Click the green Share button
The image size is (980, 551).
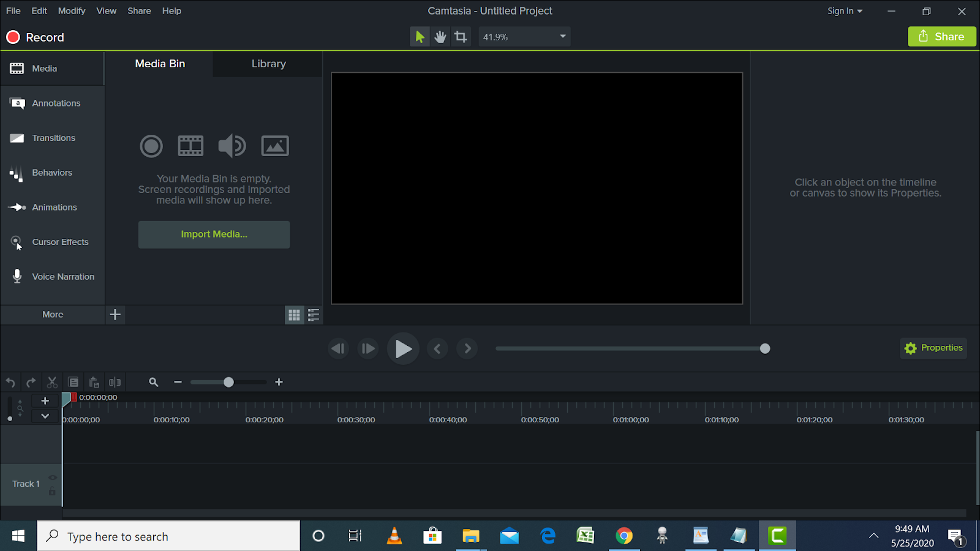tap(941, 37)
